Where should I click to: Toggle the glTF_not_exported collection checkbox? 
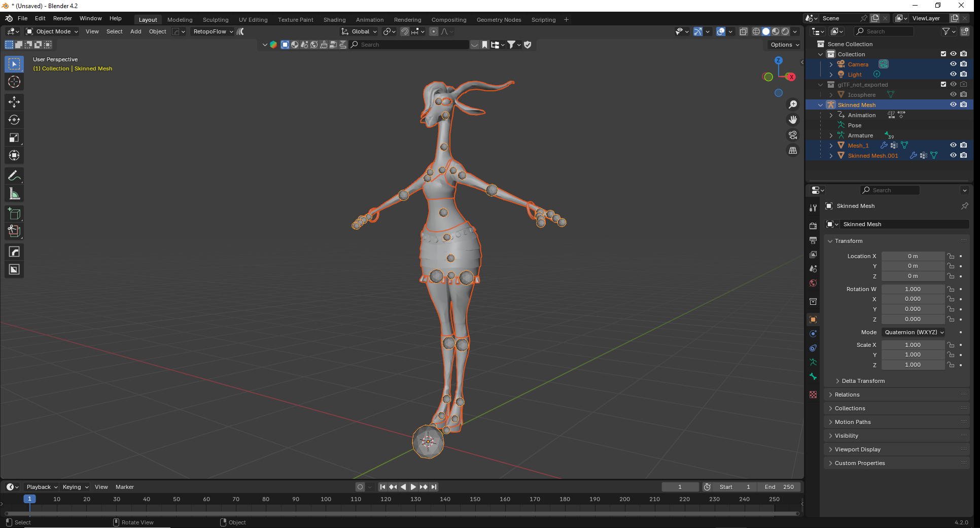pos(943,84)
